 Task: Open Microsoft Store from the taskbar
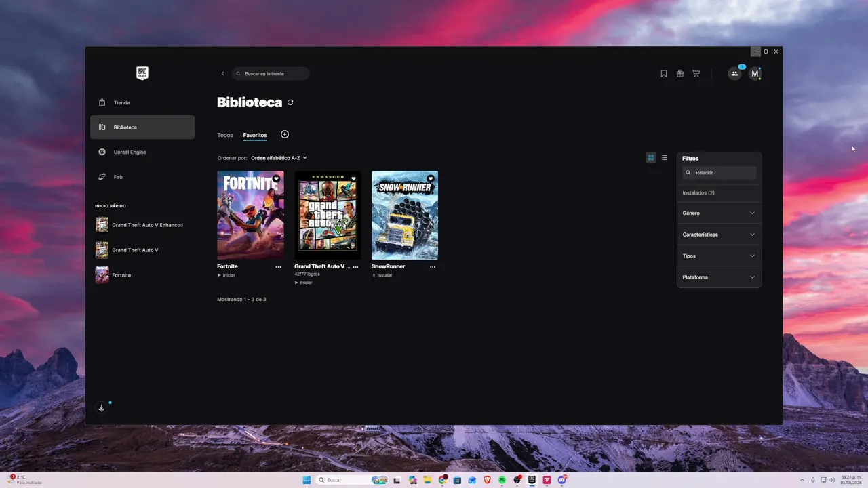pos(458,480)
